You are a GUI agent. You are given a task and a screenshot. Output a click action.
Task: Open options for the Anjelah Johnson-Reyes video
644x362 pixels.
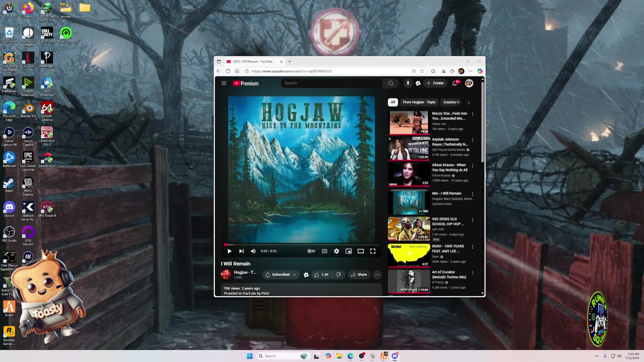click(472, 139)
